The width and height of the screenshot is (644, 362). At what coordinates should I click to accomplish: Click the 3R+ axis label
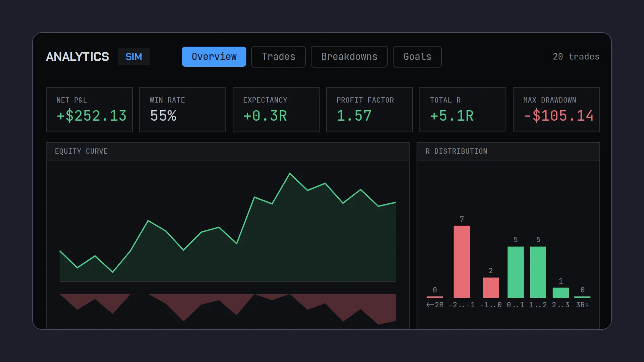click(x=582, y=305)
